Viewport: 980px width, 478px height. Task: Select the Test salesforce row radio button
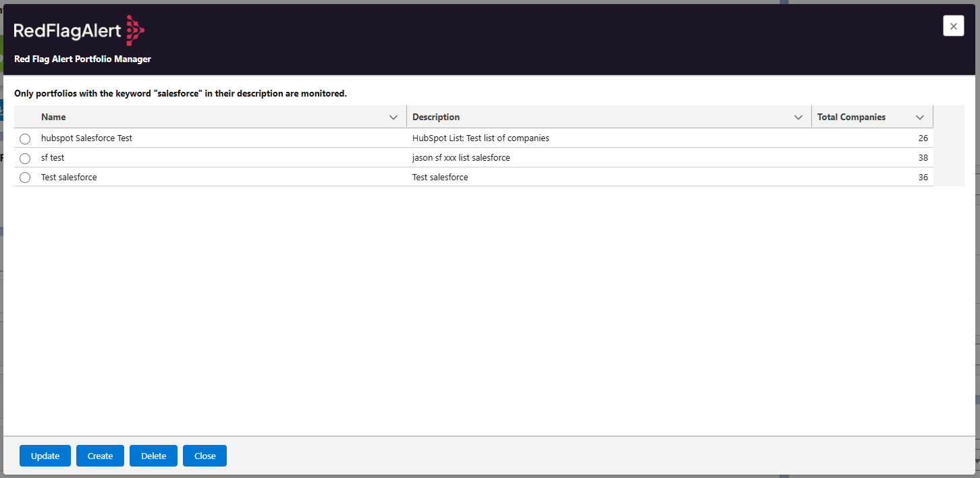tap(25, 178)
